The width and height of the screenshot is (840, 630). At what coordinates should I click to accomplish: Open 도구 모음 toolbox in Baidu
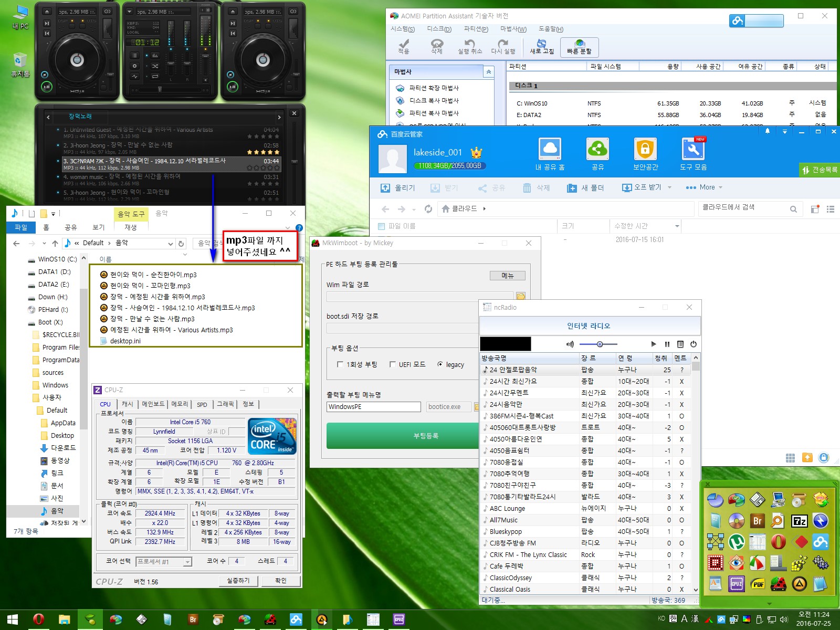(x=693, y=154)
